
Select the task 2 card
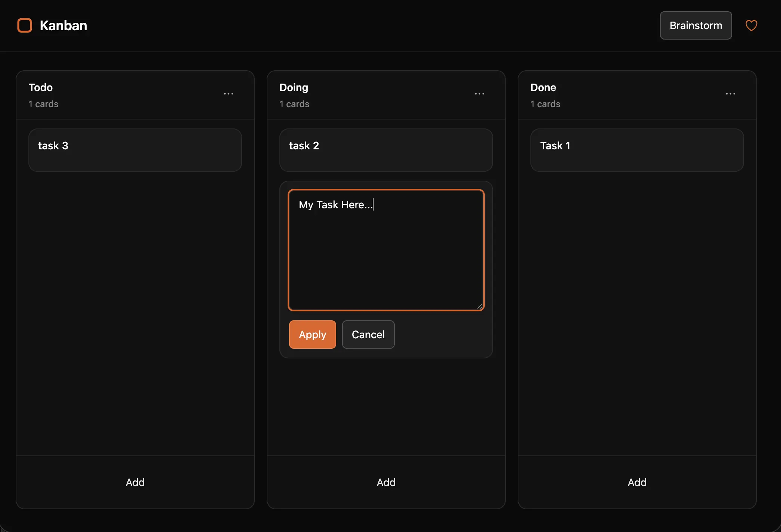point(386,150)
